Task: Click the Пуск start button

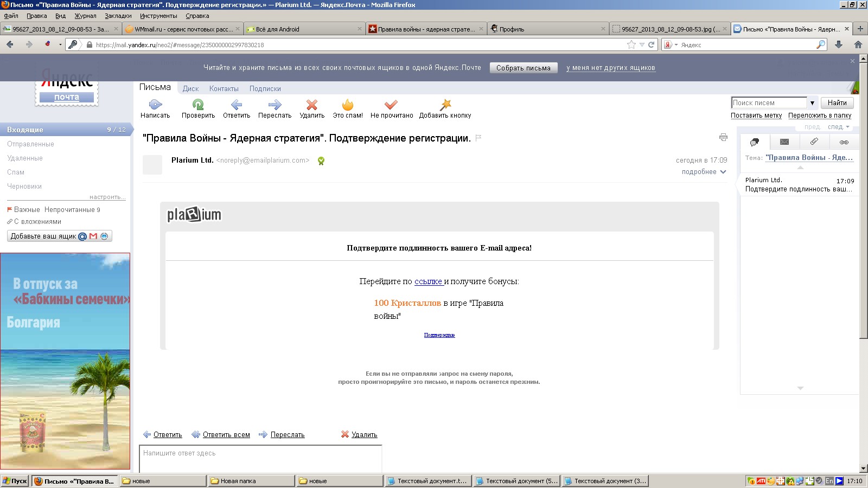Action: 15,481
